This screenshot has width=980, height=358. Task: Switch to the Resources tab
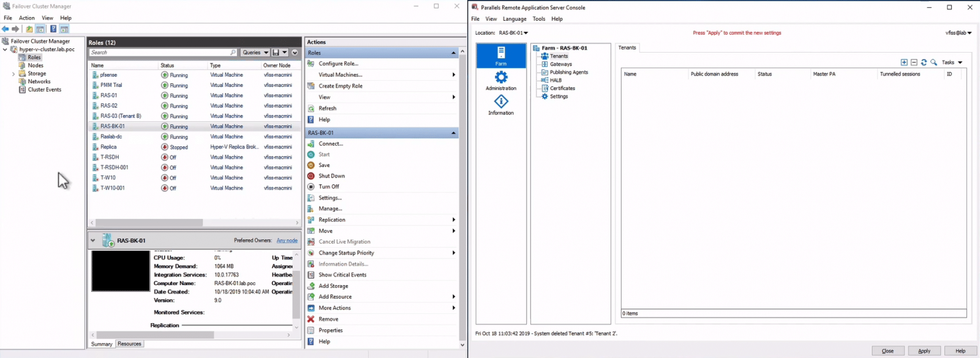point(129,344)
